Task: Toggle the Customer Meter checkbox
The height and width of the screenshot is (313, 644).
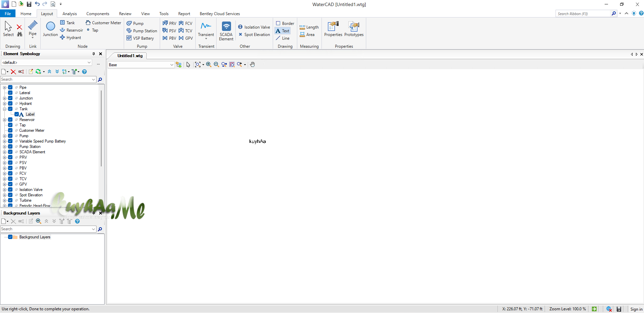Action: [10, 130]
